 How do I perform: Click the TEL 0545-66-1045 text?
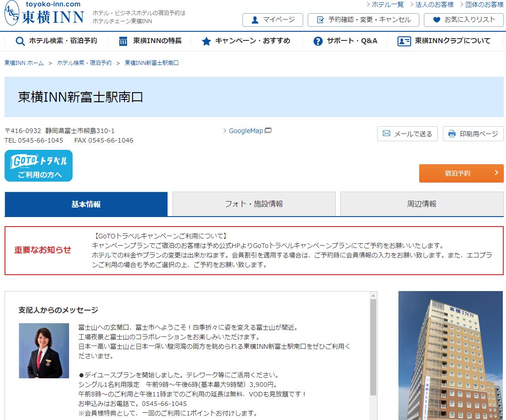point(34,140)
